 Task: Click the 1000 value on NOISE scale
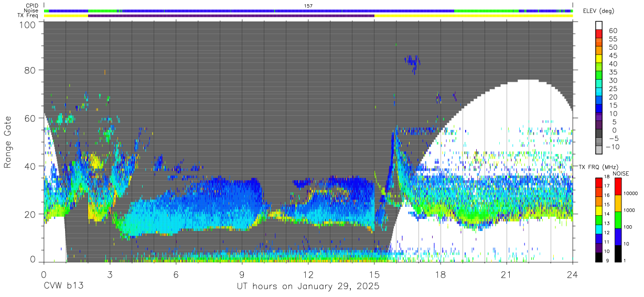[x=629, y=210]
